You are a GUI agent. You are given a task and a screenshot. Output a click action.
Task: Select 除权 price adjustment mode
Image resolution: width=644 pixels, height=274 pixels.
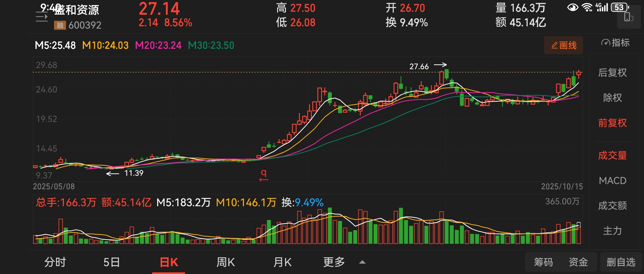click(x=612, y=98)
